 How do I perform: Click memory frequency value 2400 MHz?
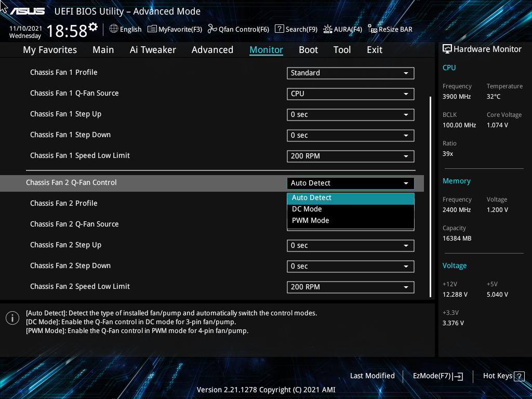pyautogui.click(x=457, y=210)
